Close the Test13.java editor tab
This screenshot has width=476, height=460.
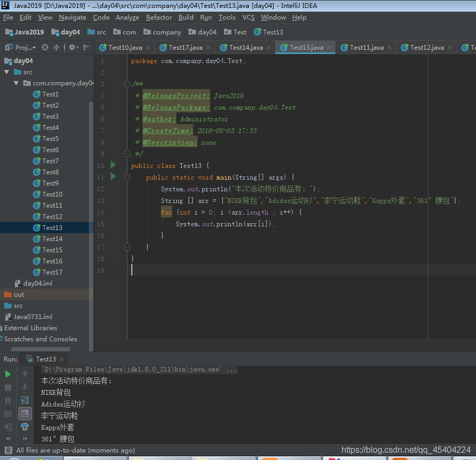click(329, 47)
